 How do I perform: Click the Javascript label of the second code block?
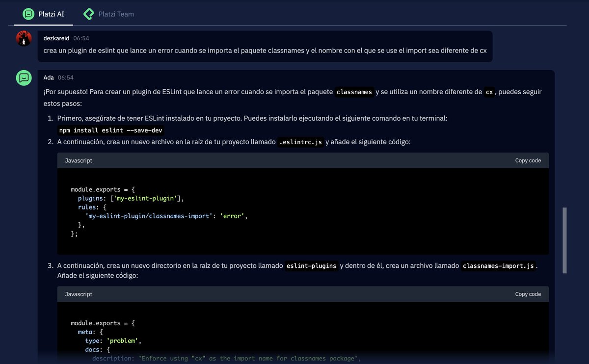(x=79, y=294)
